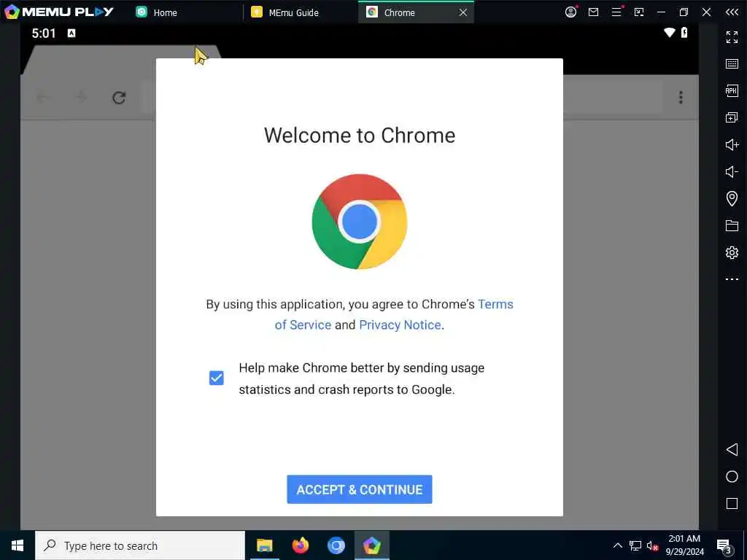Click the MEmu mini-window mode icon
This screenshot has width=747, height=560.
pos(639,12)
